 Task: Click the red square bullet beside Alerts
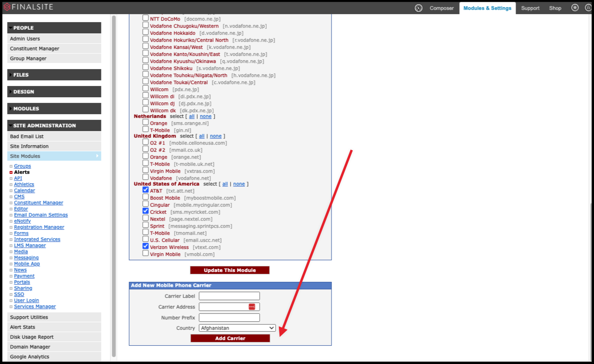click(11, 172)
